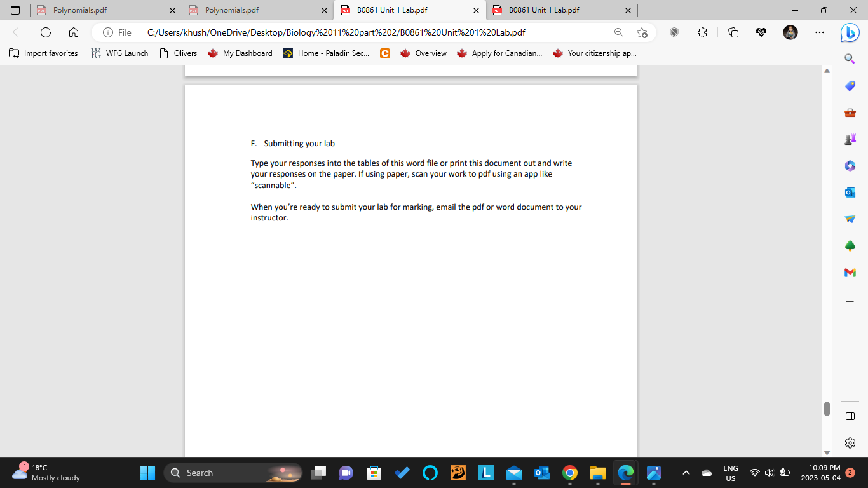Screen dimensions: 868x488
Task: Click the PDF vertical scrollbar thumb
Action: click(x=827, y=409)
